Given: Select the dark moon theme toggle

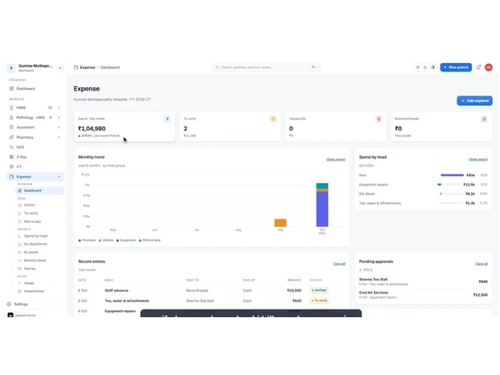Looking at the screenshot, I should tap(425, 67).
